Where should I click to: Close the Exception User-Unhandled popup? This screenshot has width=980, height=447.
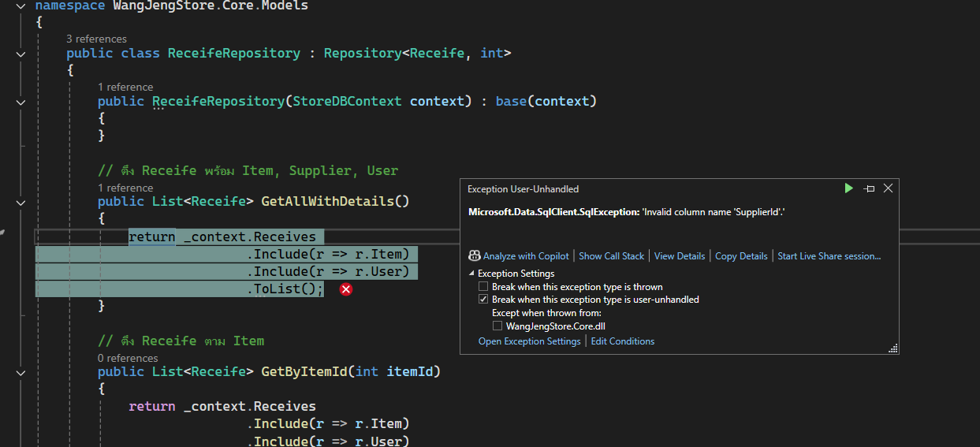(888, 188)
